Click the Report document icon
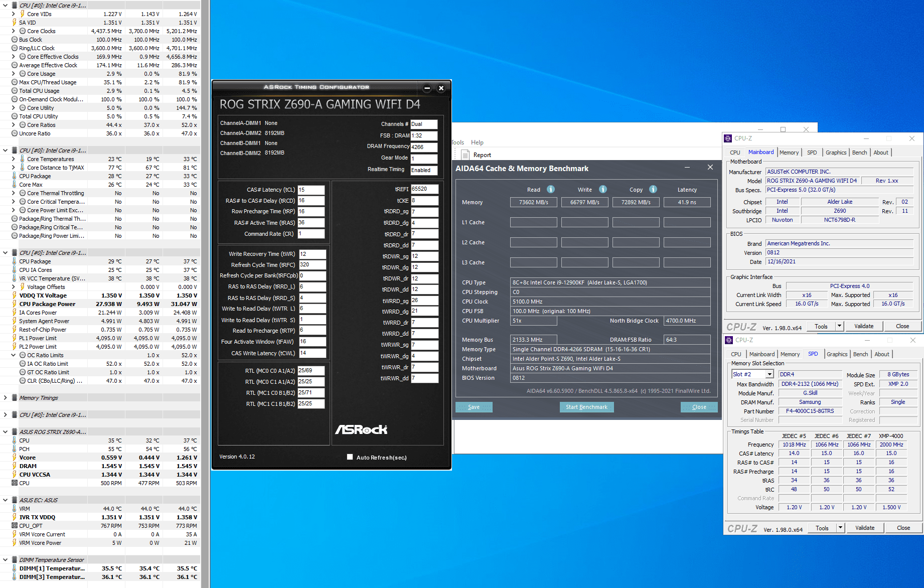Screen dimensions: 924x588 (x=465, y=155)
